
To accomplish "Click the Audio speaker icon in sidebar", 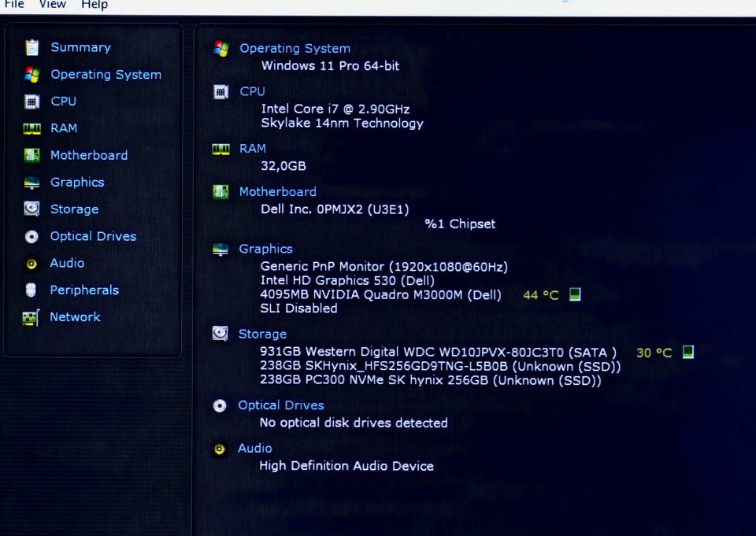I will pyautogui.click(x=31, y=264).
